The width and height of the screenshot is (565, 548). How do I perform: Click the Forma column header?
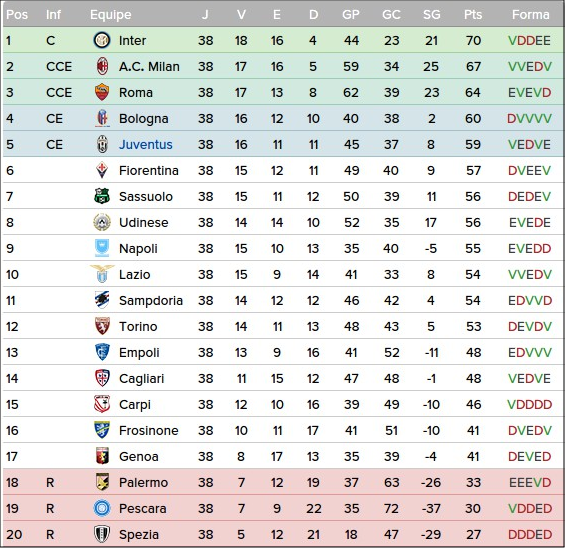pos(530,15)
